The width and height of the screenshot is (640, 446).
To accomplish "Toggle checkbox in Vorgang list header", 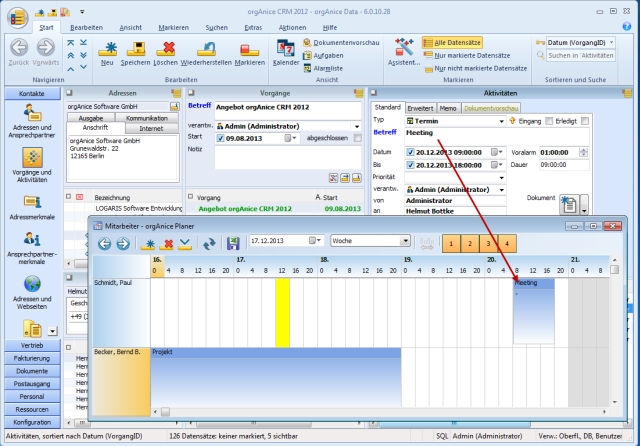I will [190, 197].
